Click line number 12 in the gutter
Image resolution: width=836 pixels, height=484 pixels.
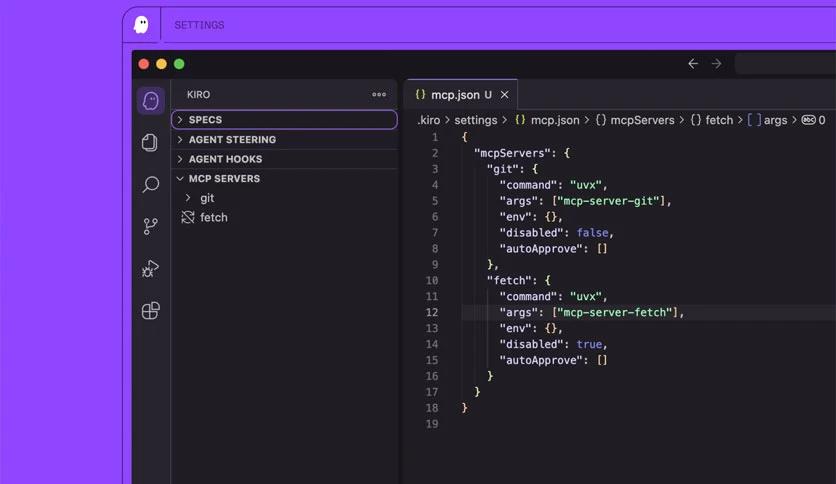pos(432,312)
